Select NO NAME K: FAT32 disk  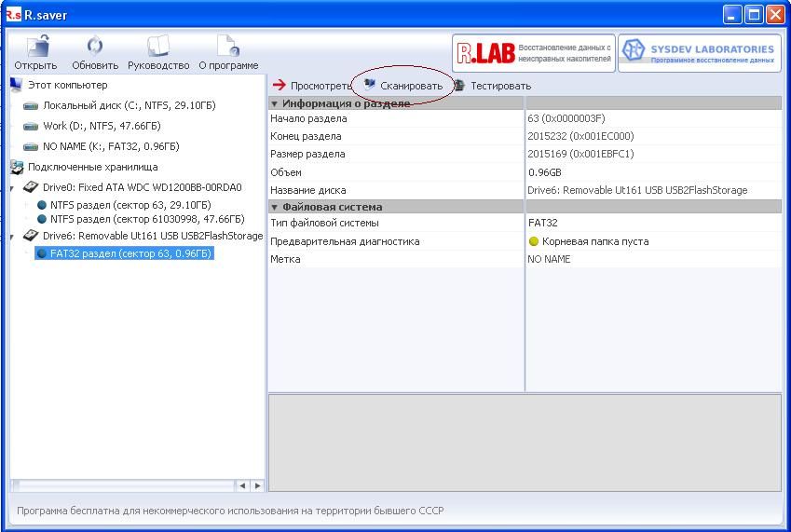coord(111,146)
